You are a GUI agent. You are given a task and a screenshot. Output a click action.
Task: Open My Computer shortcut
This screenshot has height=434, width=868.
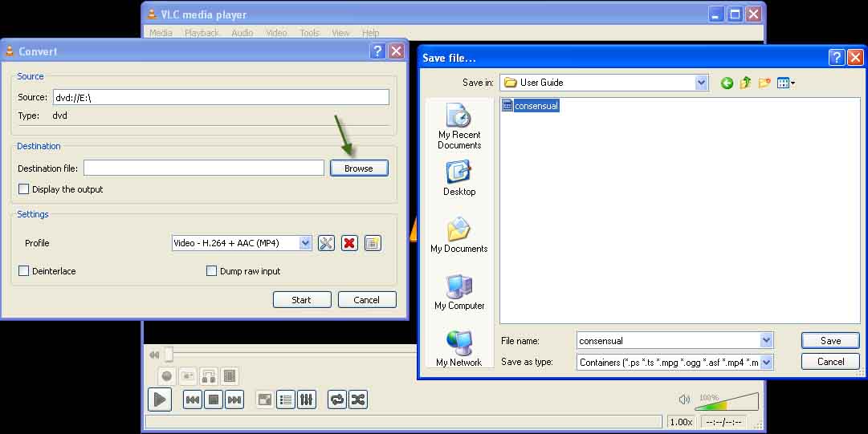(x=459, y=292)
